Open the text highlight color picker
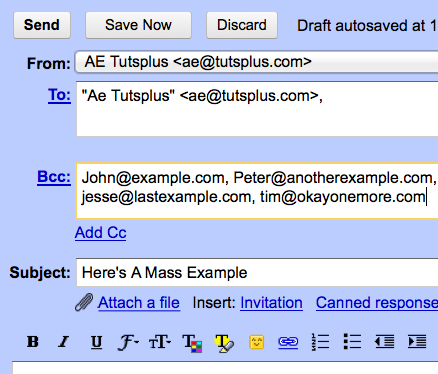The image size is (438, 374). (224, 343)
